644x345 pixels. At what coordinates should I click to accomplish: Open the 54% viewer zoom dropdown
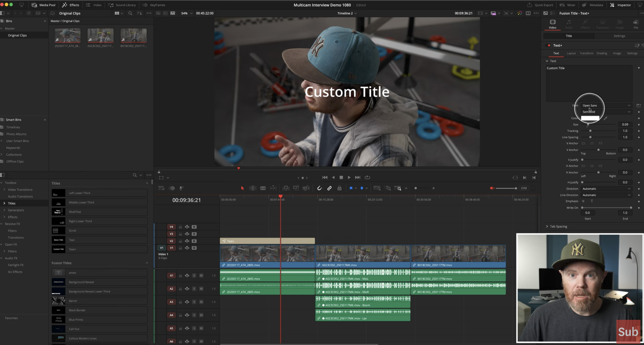pyautogui.click(x=187, y=13)
